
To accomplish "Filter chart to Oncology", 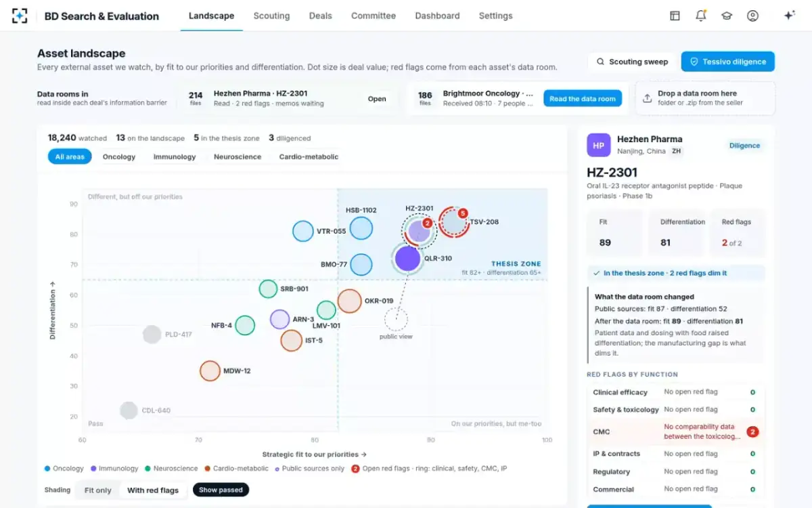I will pyautogui.click(x=119, y=156).
